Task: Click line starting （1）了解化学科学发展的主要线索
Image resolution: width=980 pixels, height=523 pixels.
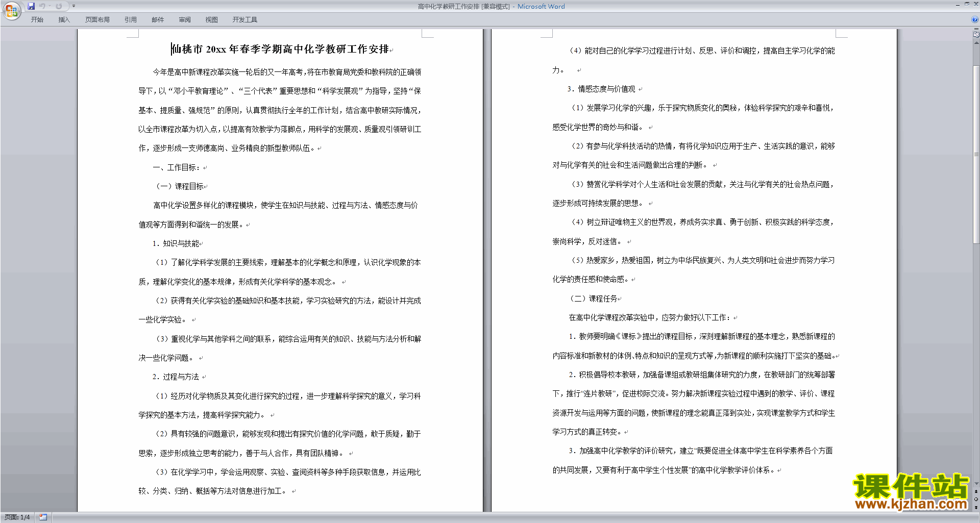Action: click(287, 262)
